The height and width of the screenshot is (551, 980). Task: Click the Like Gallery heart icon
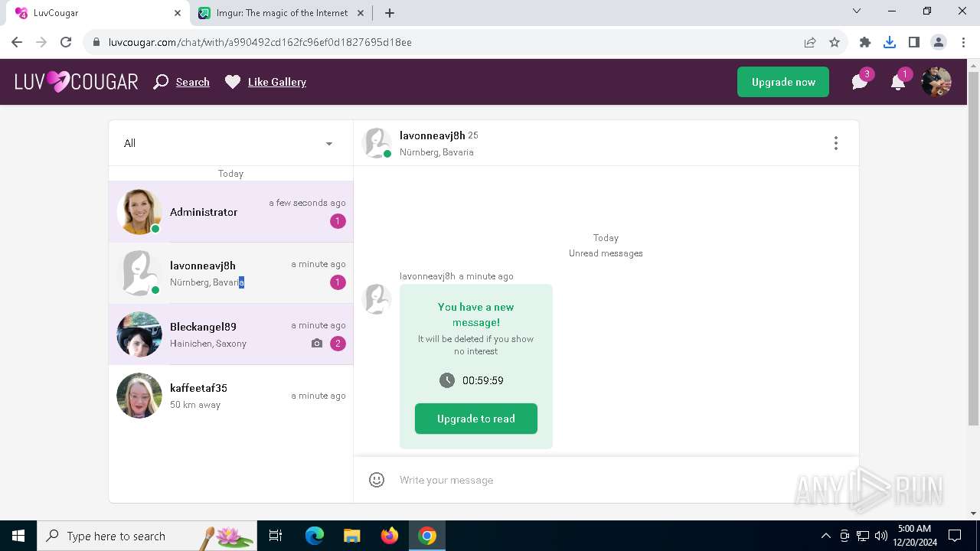[233, 82]
